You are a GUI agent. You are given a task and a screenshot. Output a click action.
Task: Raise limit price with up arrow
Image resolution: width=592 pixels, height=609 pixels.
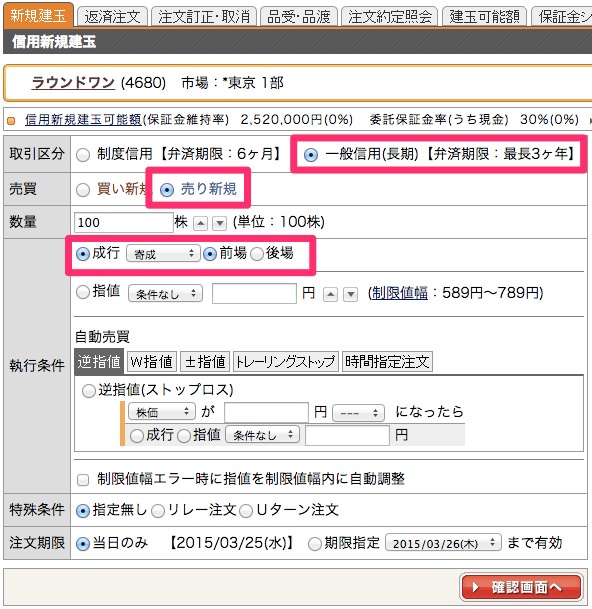click(x=330, y=294)
